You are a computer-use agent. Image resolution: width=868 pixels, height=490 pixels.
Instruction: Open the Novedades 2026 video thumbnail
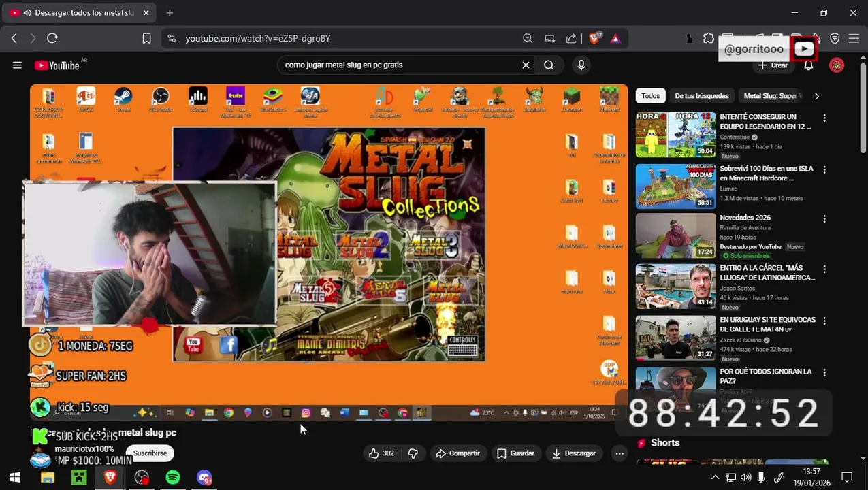click(675, 235)
